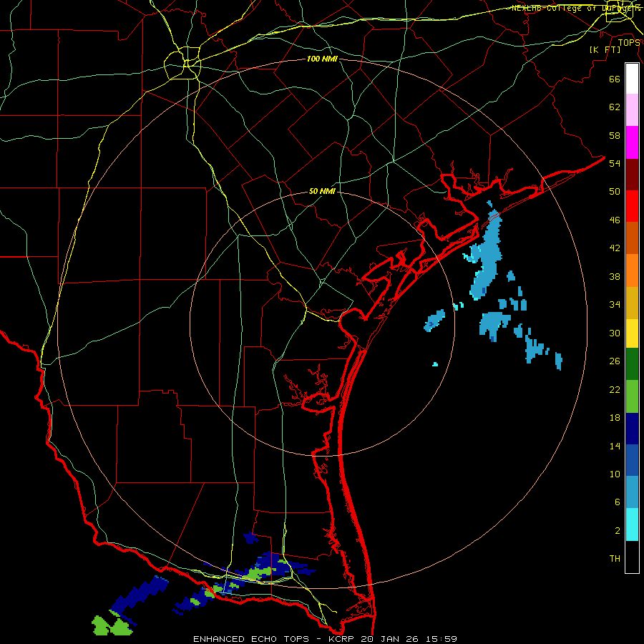Click the '54' legend value

[615, 163]
